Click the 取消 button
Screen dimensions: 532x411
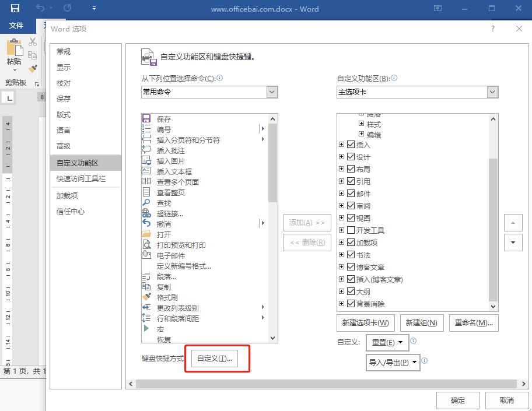click(507, 401)
